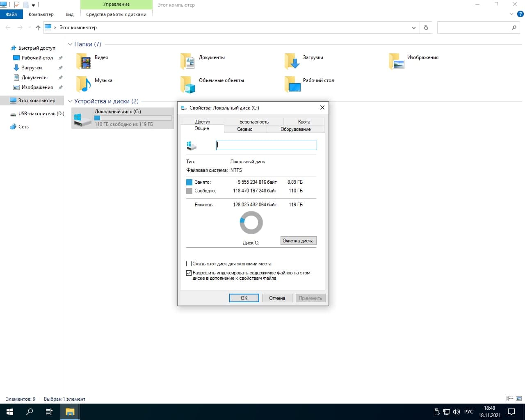Select the Объемные объекты folder icon
The height and width of the screenshot is (420, 525).
(188, 84)
